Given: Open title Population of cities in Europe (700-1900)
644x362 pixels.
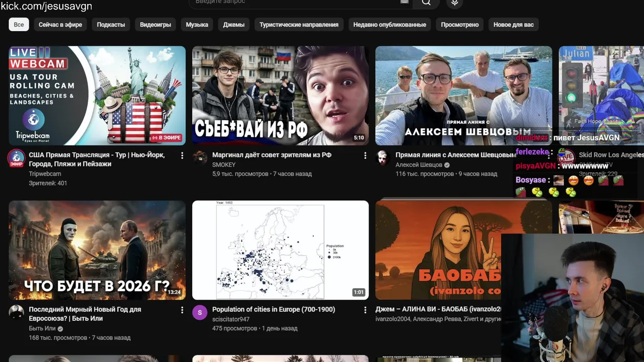Looking at the screenshot, I should click(274, 309).
